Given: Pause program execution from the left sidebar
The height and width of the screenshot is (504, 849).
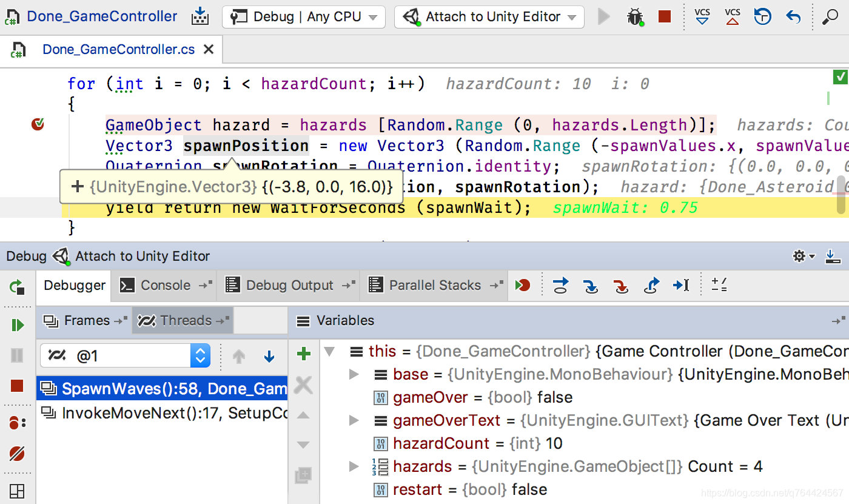Looking at the screenshot, I should tap(18, 357).
